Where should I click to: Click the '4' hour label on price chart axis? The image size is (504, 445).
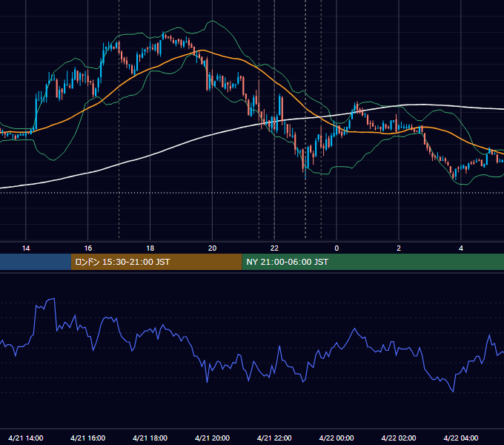(461, 248)
